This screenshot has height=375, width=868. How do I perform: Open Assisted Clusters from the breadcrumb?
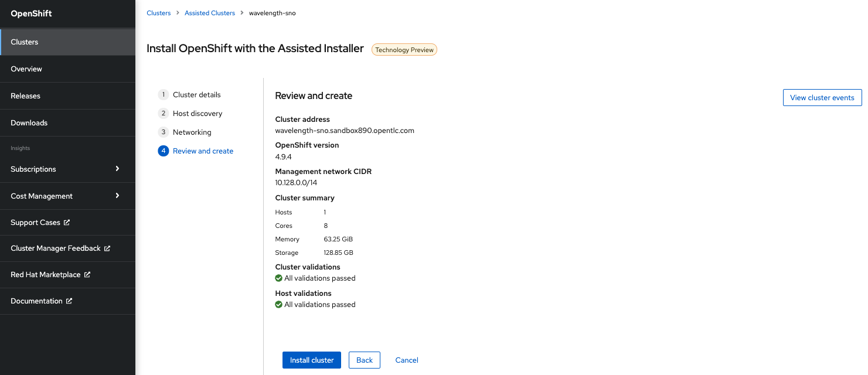click(210, 12)
